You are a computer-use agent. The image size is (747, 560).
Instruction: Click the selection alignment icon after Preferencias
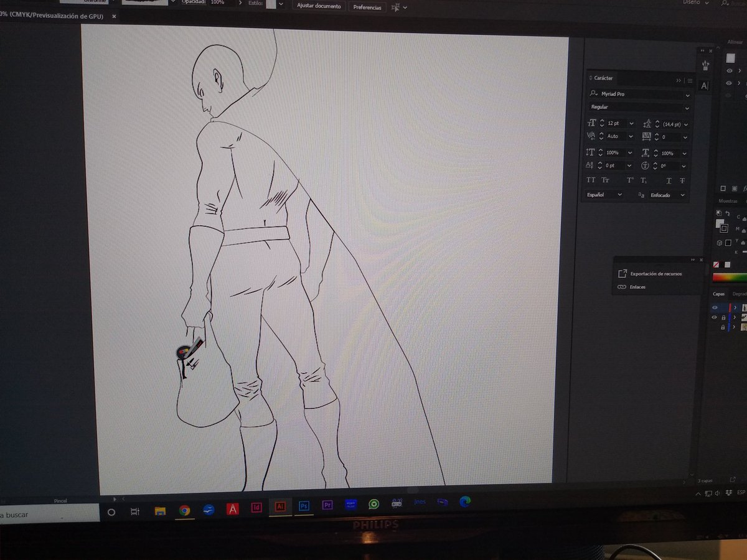pyautogui.click(x=396, y=7)
